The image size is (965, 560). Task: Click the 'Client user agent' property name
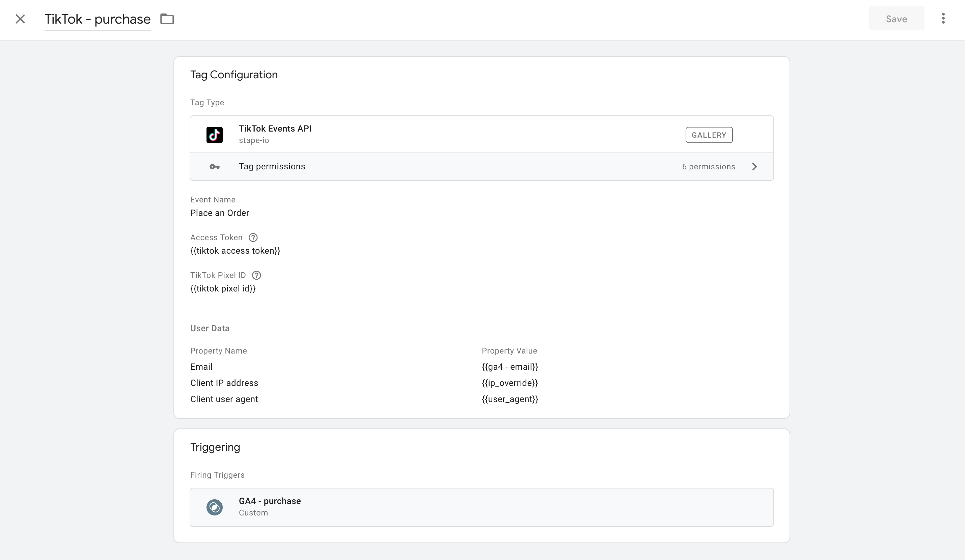coord(224,399)
